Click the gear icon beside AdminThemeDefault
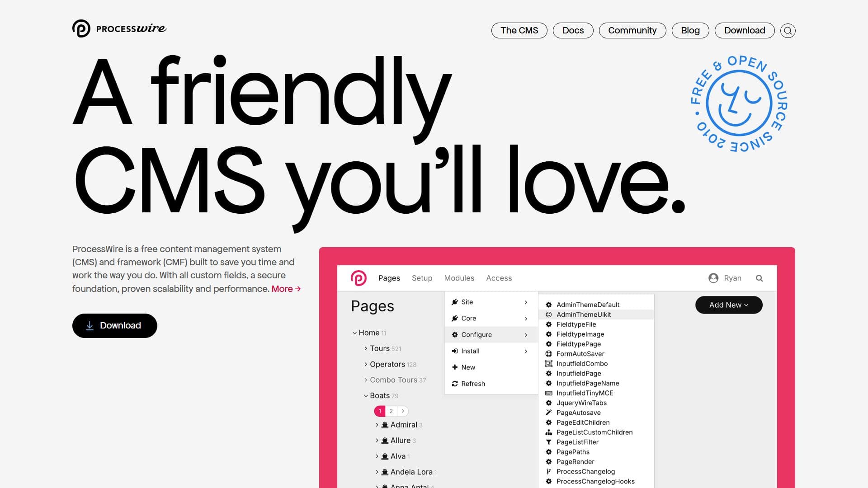Image resolution: width=868 pixels, height=488 pixels. point(549,305)
